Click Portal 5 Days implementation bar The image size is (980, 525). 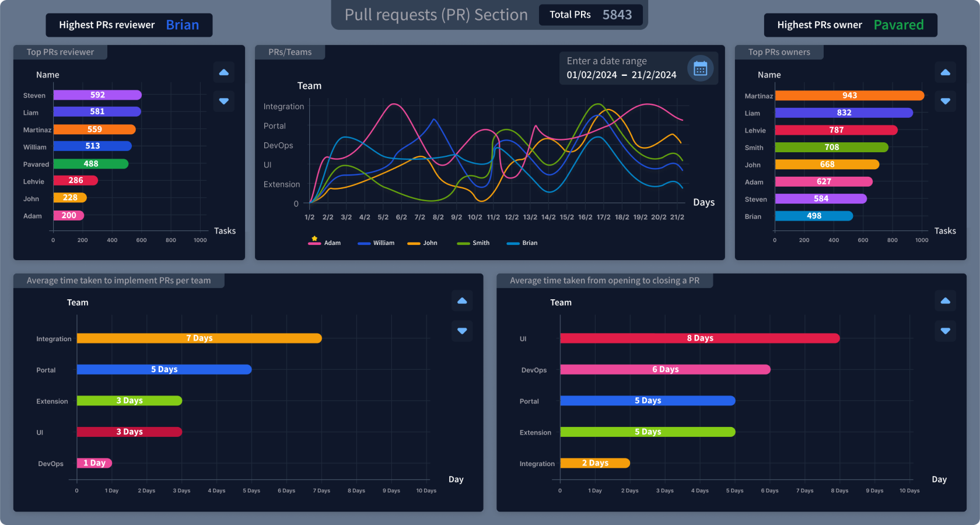(x=164, y=369)
